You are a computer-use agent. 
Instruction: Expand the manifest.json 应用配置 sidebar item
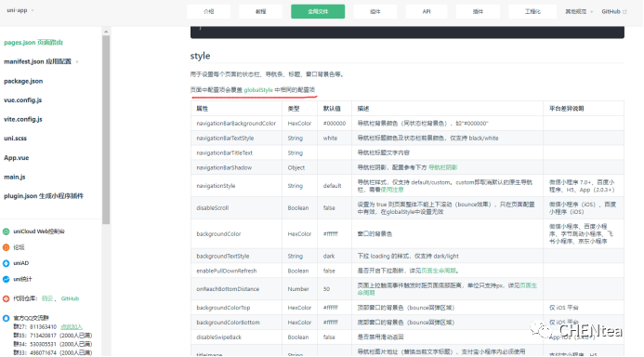coord(41,61)
